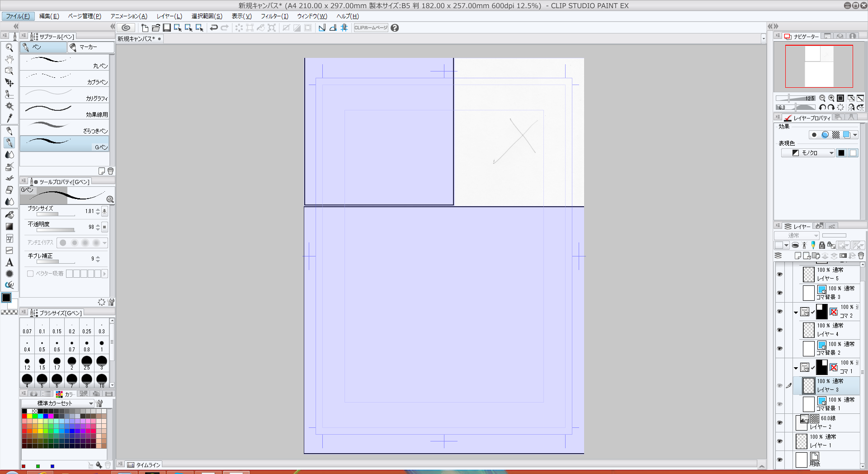The width and height of the screenshot is (868, 474).
Task: Open the help question mark icon
Action: tap(395, 28)
